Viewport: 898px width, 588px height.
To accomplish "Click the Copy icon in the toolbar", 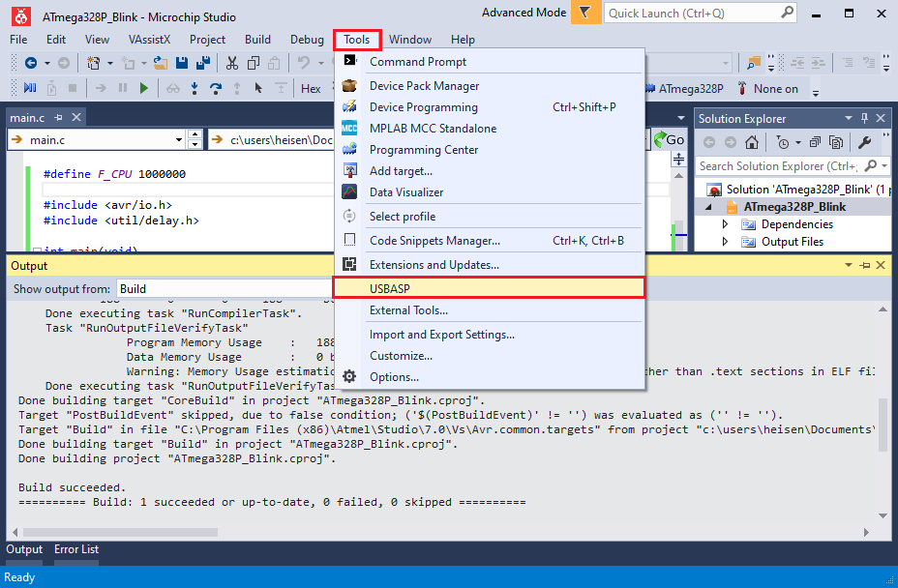I will click(254, 63).
